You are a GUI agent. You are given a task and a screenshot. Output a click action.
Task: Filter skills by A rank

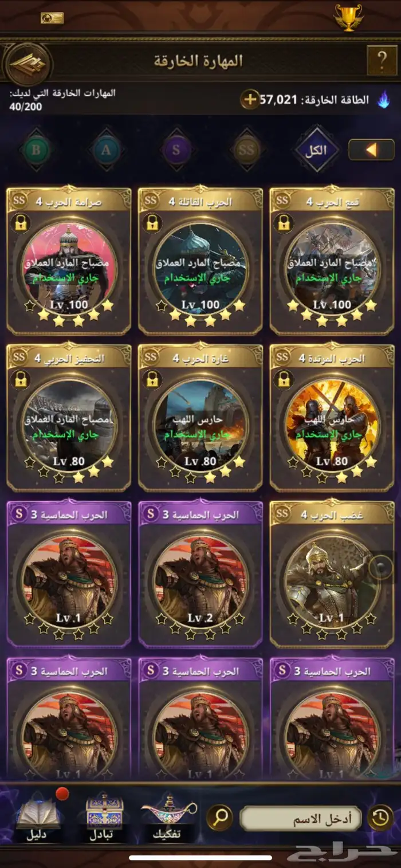[x=107, y=150]
